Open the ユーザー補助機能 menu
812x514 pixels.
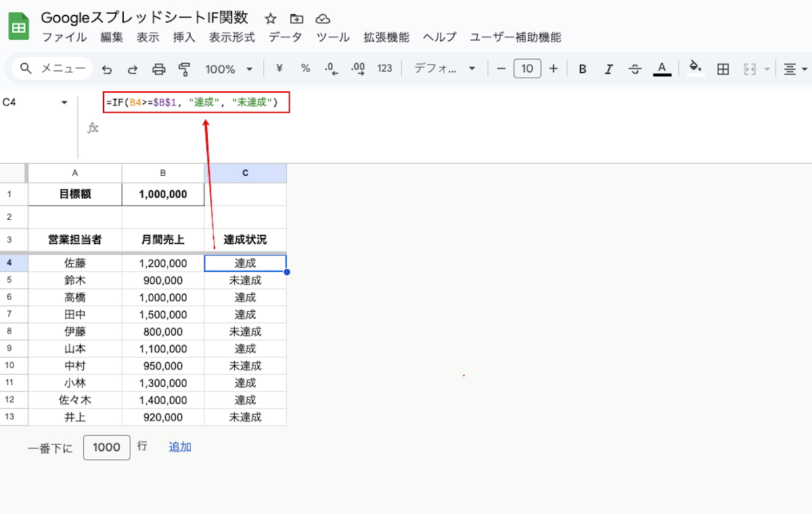pos(516,37)
